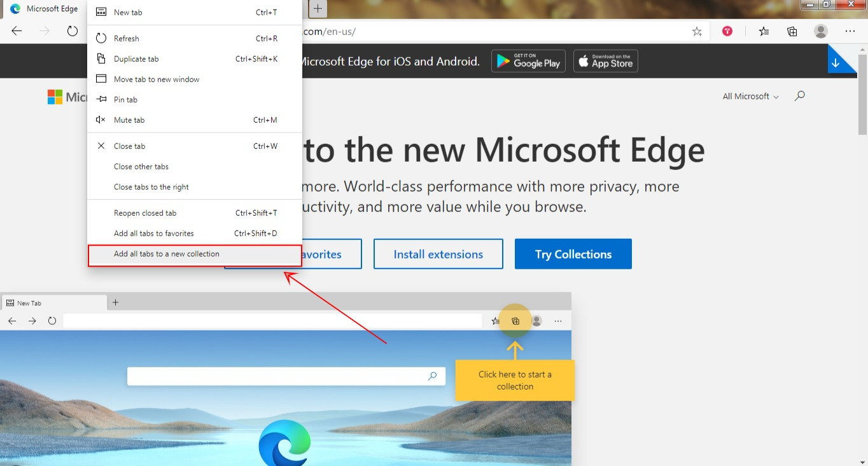Open search with the magnifier icon
This screenshot has width=868, height=466.
point(799,95)
